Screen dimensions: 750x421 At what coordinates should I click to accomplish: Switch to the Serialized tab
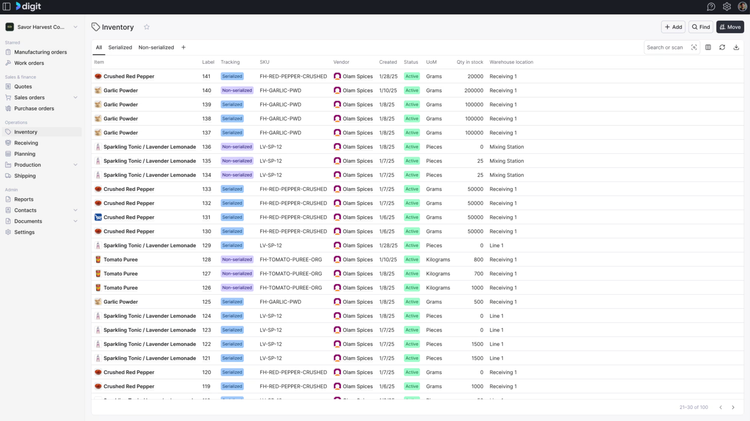pos(120,47)
